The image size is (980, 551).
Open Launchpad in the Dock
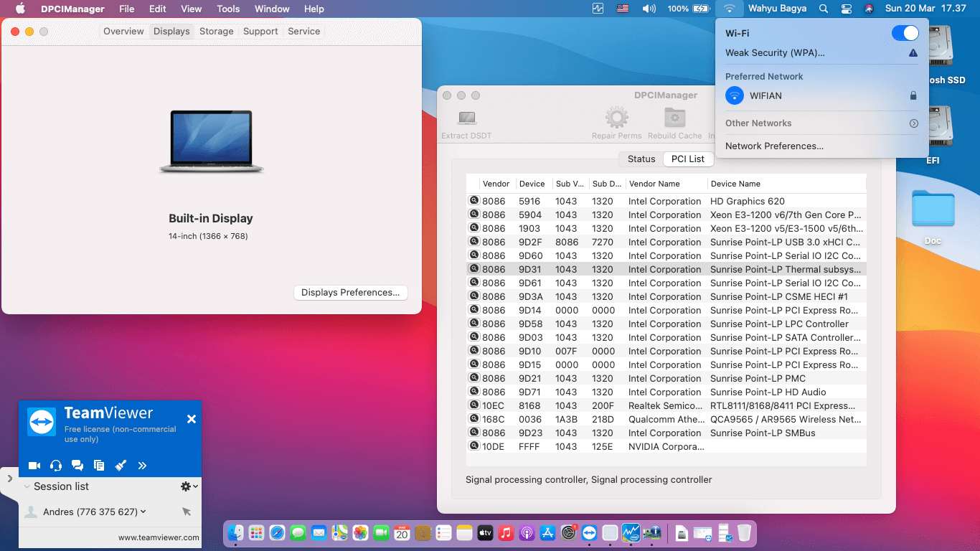(257, 532)
